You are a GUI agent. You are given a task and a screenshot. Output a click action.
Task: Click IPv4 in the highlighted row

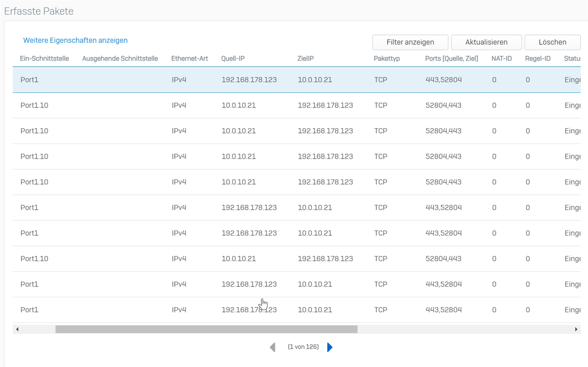tap(179, 80)
